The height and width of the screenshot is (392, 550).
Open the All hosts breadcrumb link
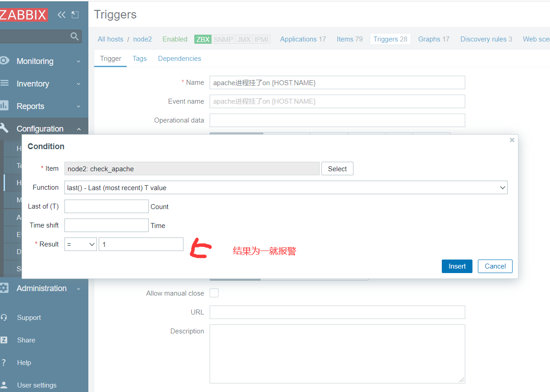tap(110, 39)
